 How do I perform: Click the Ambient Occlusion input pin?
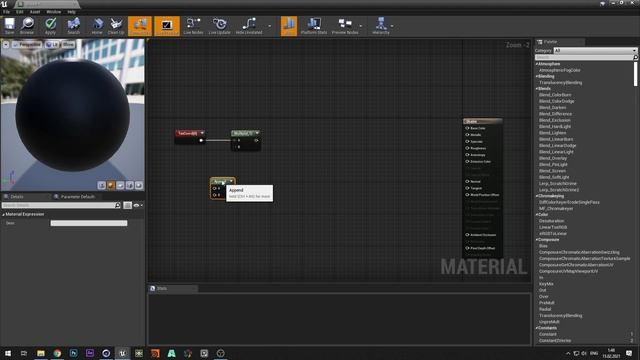pyautogui.click(x=467, y=235)
